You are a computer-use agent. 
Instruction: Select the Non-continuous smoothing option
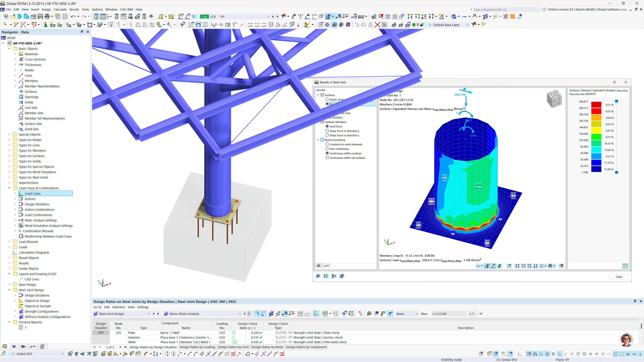coord(327,149)
